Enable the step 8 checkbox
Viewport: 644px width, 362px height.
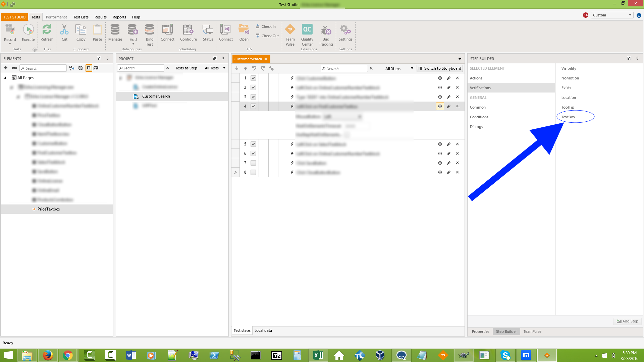coord(253,172)
